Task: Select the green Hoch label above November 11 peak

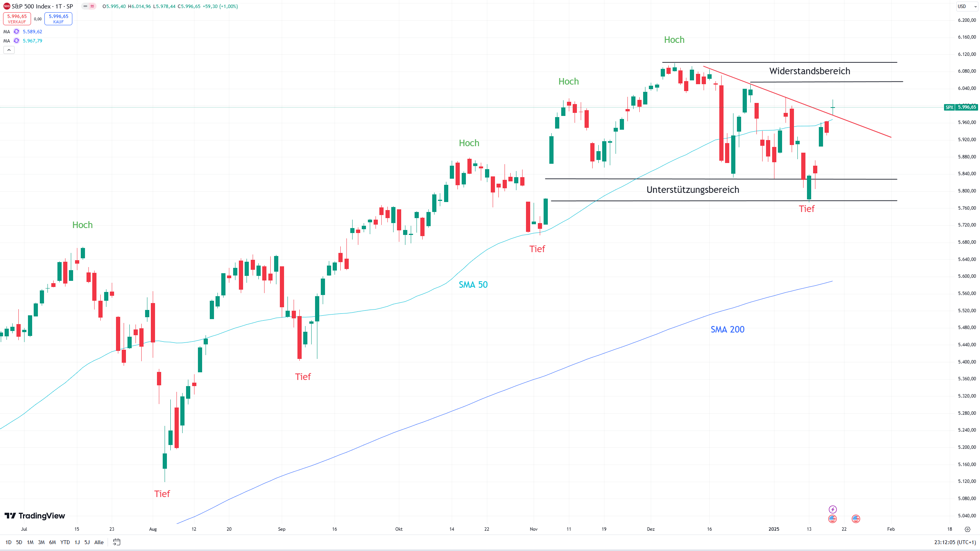Action: (568, 82)
